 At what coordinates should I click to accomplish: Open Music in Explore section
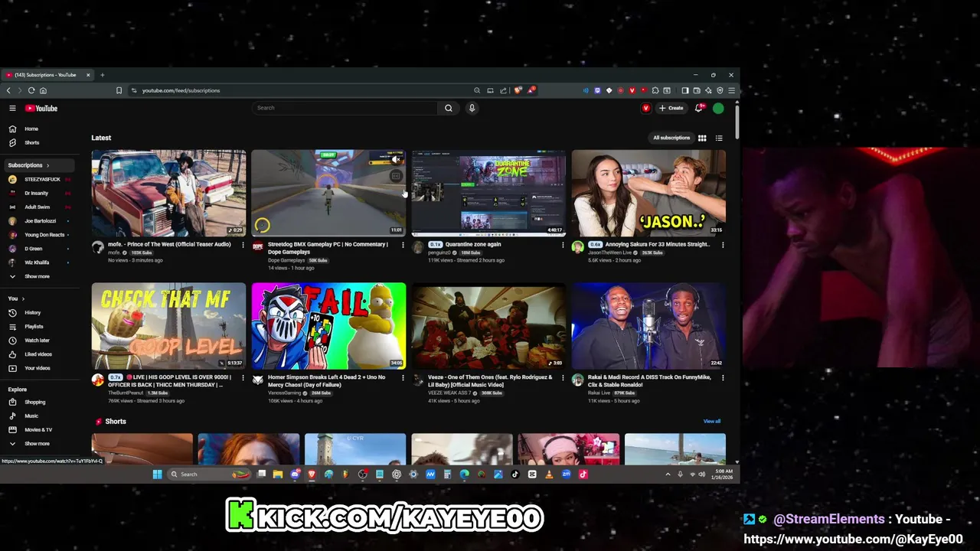pyautogui.click(x=38, y=416)
